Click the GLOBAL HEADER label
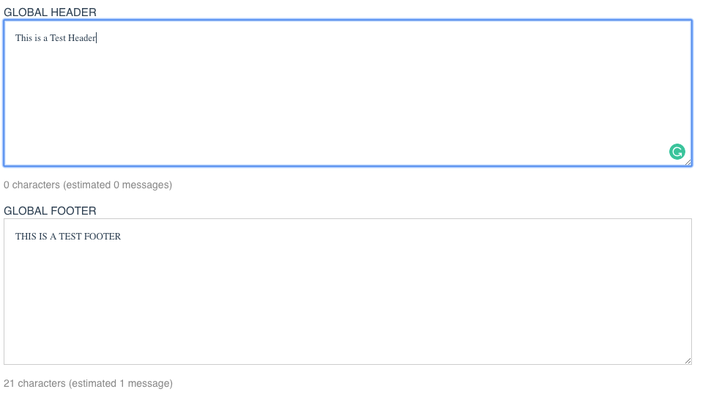 pyautogui.click(x=50, y=12)
